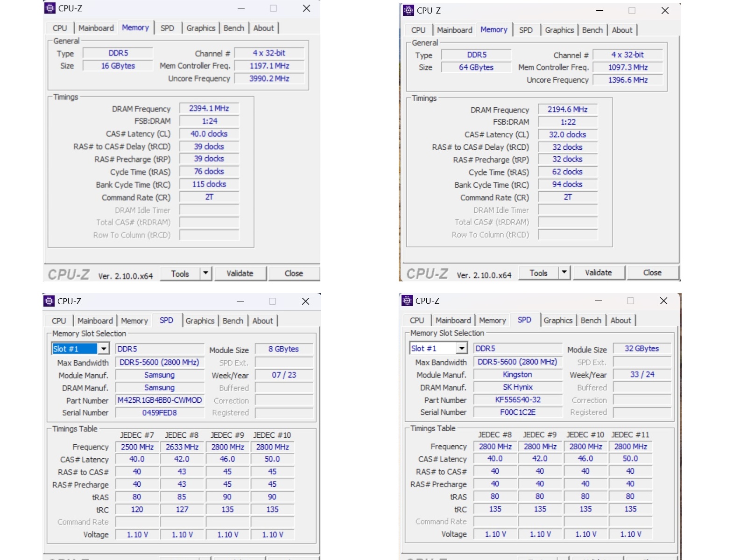The image size is (747, 560).
Task: Select Graphics tab in Samsung SPD window
Action: coord(200,321)
